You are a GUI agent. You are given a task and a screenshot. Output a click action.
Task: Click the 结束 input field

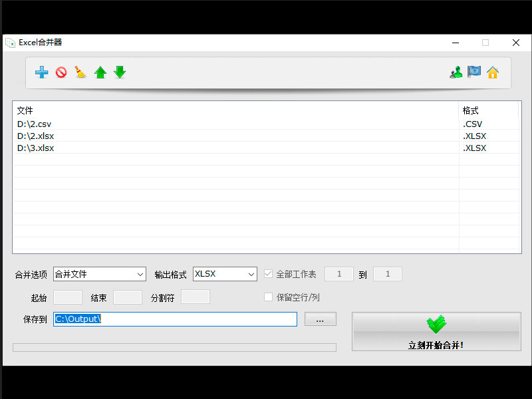point(128,297)
